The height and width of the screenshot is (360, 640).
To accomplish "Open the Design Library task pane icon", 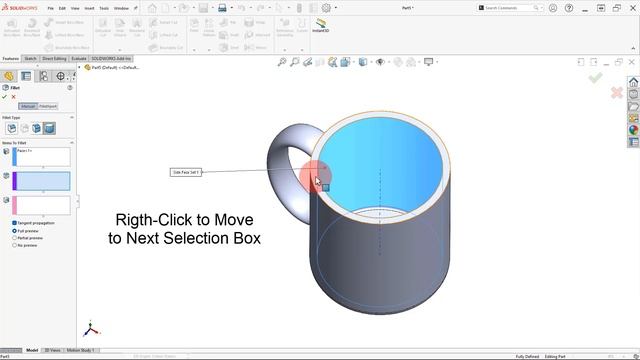I will [x=633, y=94].
